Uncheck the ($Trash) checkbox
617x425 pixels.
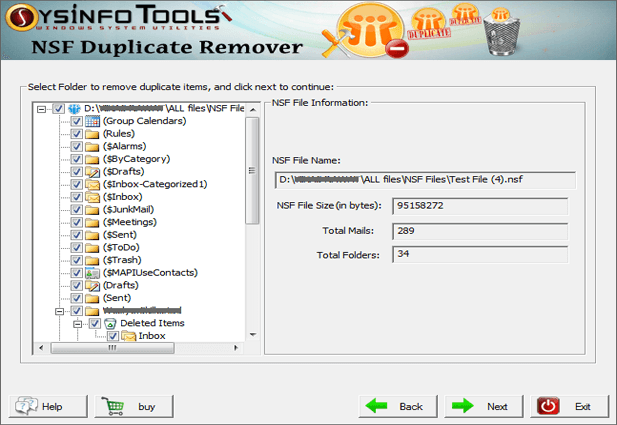[76, 260]
